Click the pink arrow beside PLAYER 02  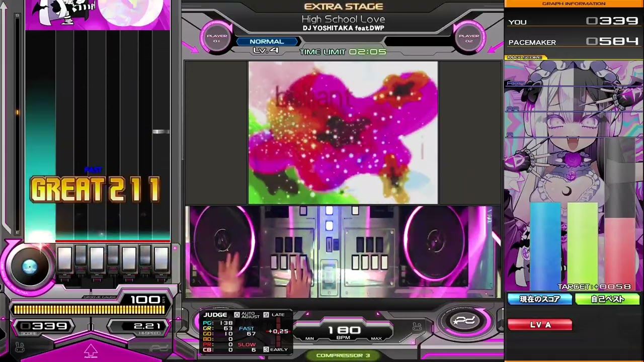click(495, 47)
